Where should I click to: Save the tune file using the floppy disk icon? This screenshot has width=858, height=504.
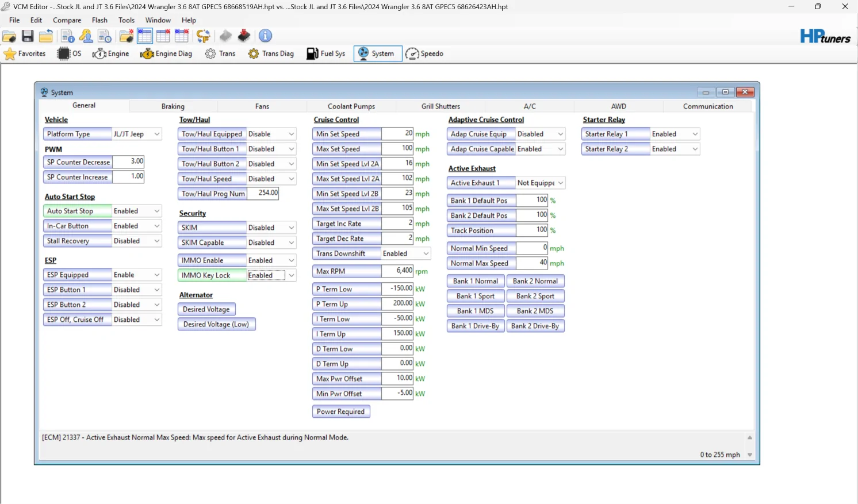(x=28, y=36)
